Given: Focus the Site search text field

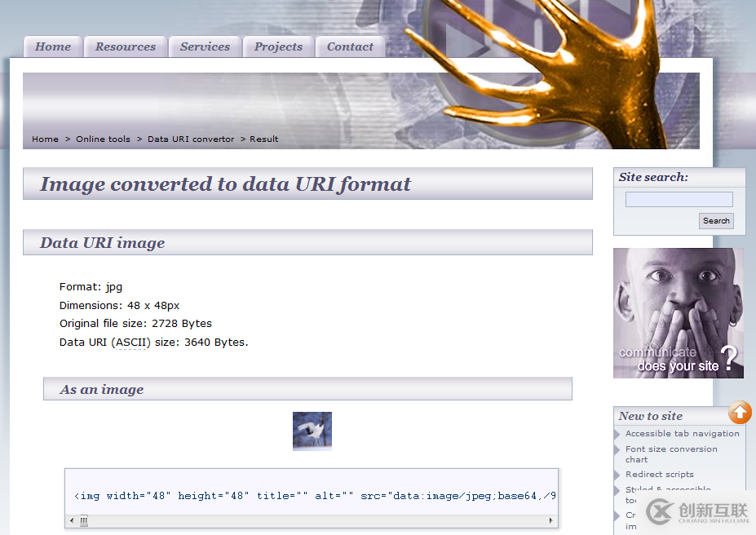Looking at the screenshot, I should pyautogui.click(x=679, y=200).
